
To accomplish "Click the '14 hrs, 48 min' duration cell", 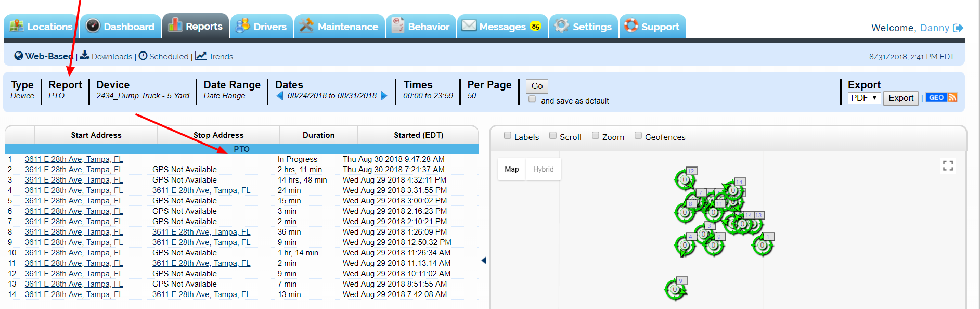I will pyautogui.click(x=302, y=180).
